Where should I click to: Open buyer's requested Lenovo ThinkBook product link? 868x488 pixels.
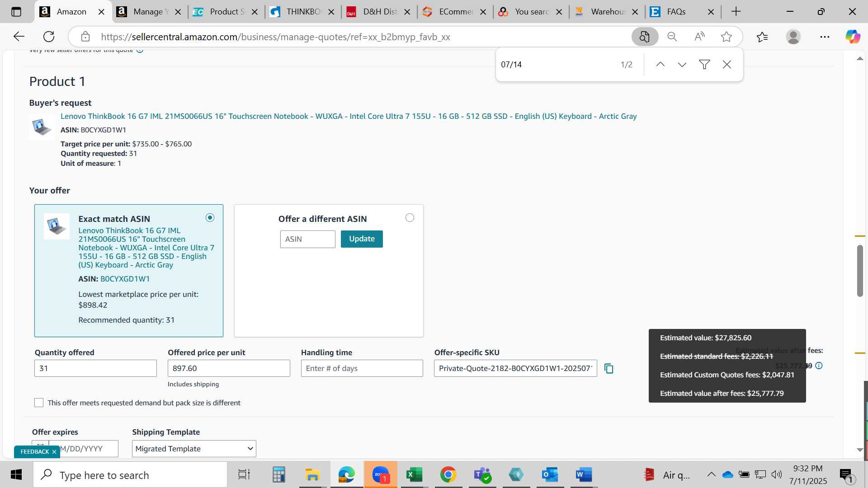pos(349,116)
